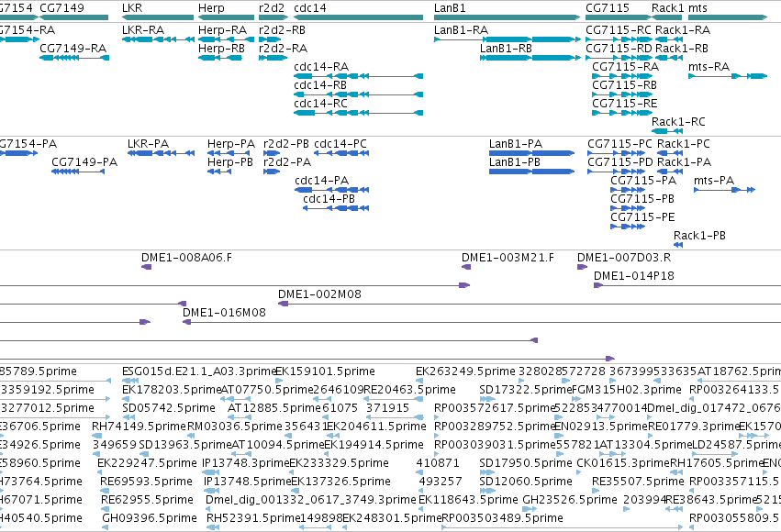Click the SD13963.5prime EST label

[185, 445]
